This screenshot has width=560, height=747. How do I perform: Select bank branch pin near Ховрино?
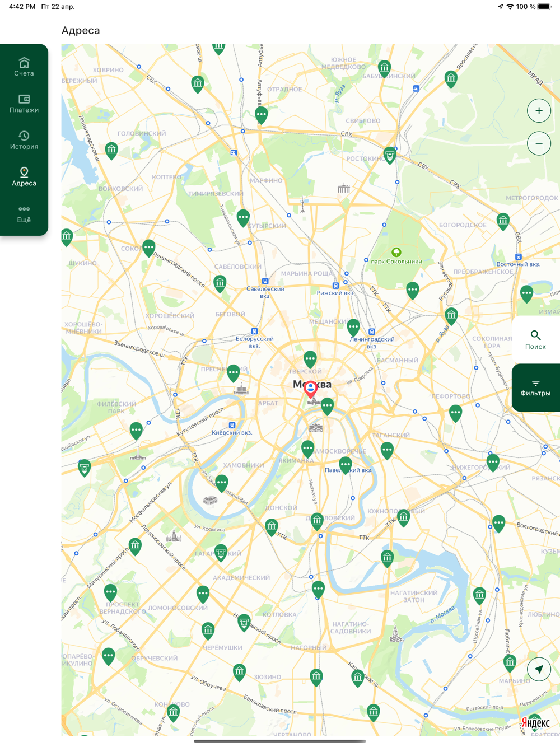pos(198,85)
